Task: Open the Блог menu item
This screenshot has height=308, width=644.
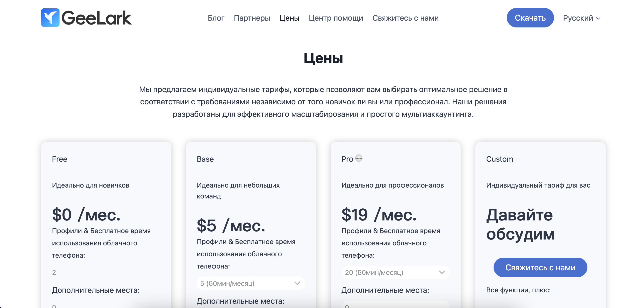Action: pos(216,18)
